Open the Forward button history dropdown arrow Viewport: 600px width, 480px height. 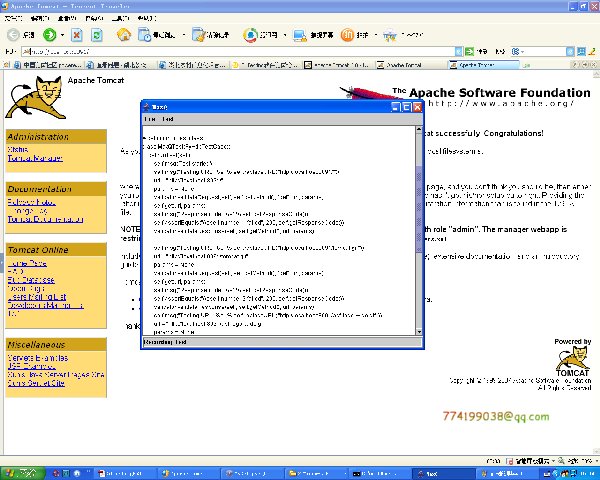pyautogui.click(x=62, y=35)
